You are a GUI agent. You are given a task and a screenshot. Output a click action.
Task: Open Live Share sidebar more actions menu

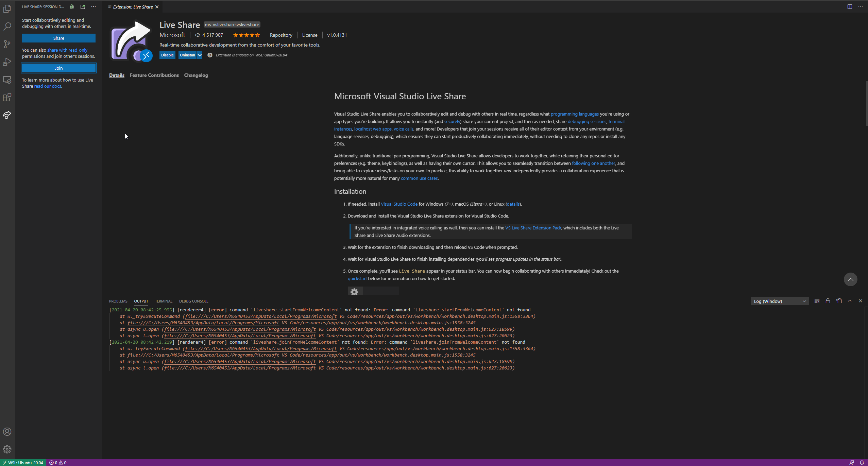(93, 7)
